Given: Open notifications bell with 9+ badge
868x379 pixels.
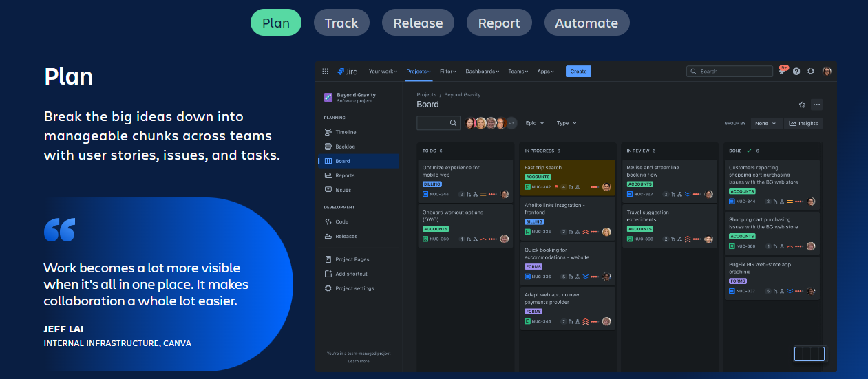Looking at the screenshot, I should pyautogui.click(x=783, y=71).
